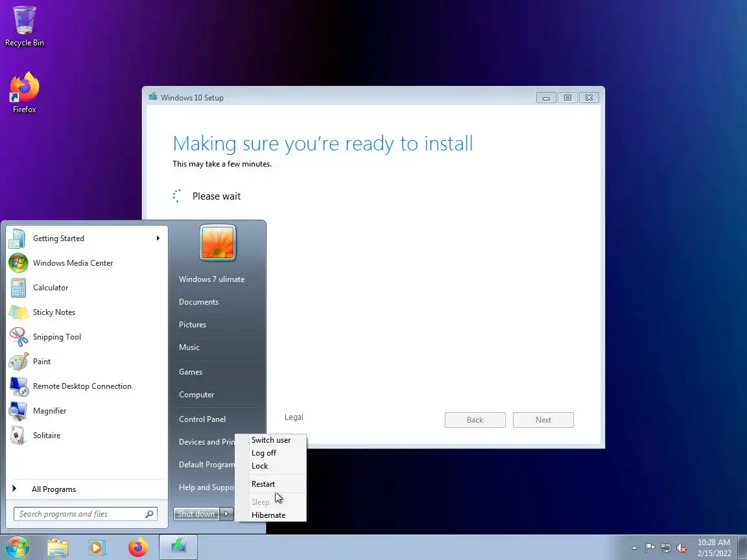
Task: Open Default Programs link
Action: tap(206, 465)
